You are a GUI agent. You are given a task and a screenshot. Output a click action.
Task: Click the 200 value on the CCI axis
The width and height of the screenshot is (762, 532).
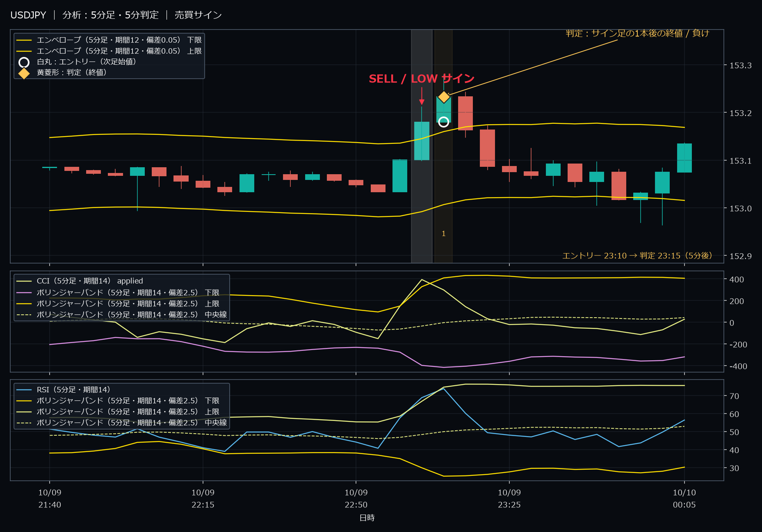[737, 301]
